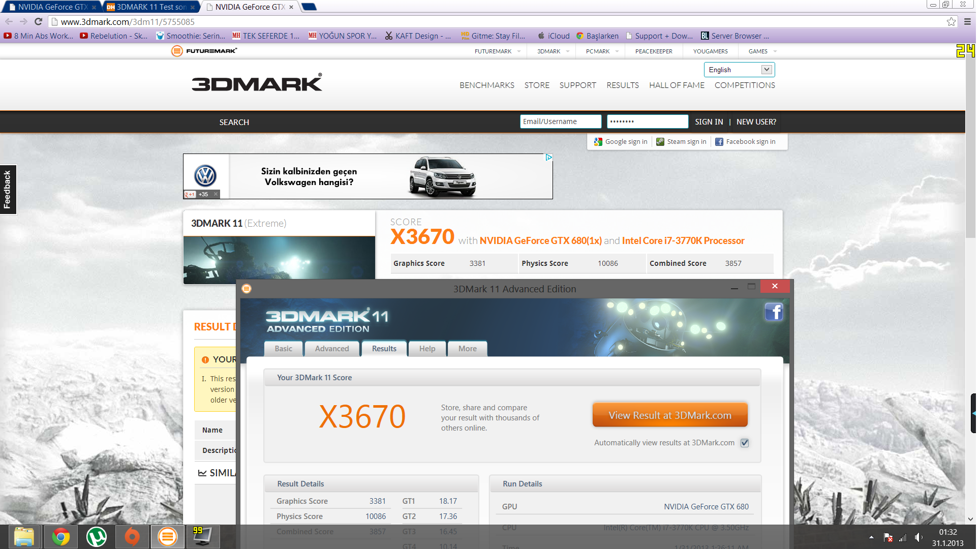Click the 3DMark logo icon
Image resolution: width=980 pixels, height=549 pixels.
(257, 85)
